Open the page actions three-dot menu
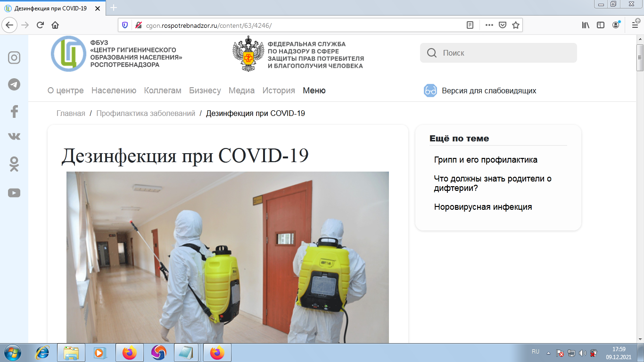This screenshot has width=644, height=362. coord(489,25)
